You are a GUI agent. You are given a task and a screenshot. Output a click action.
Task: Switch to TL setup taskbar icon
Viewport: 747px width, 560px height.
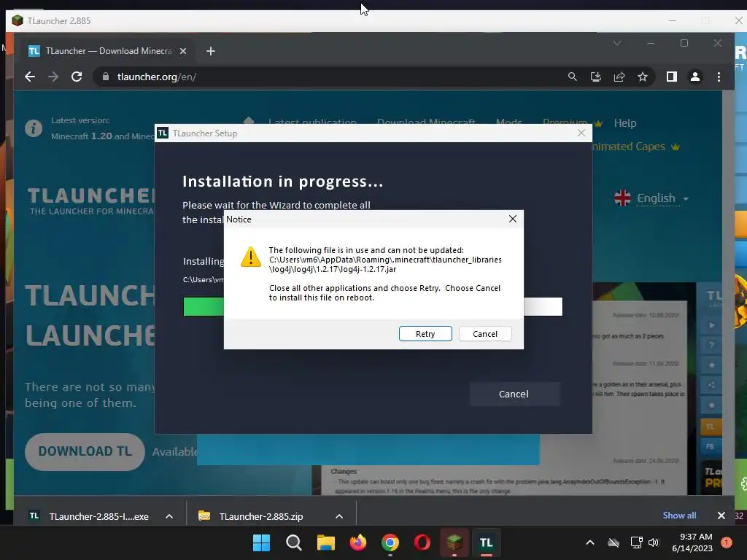coord(487,542)
